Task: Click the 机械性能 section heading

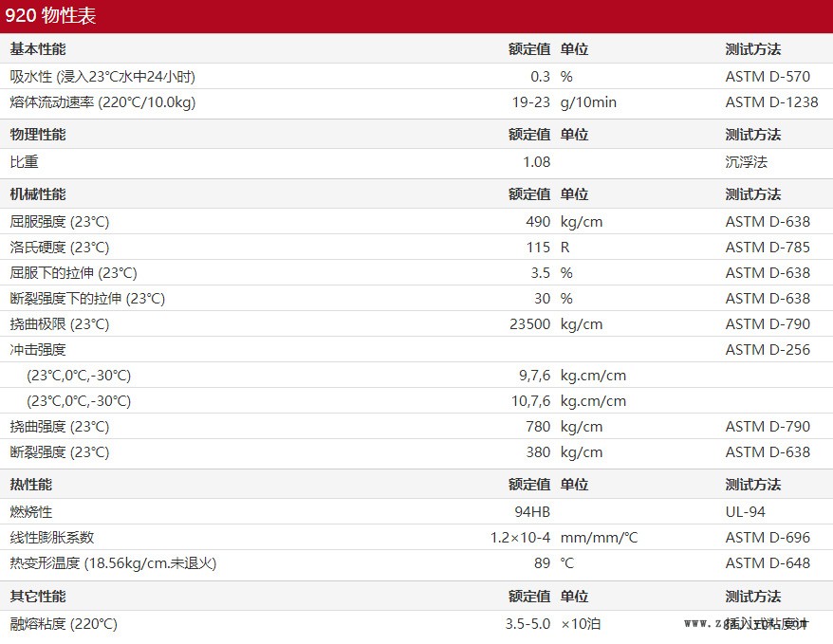Action: tap(38, 194)
